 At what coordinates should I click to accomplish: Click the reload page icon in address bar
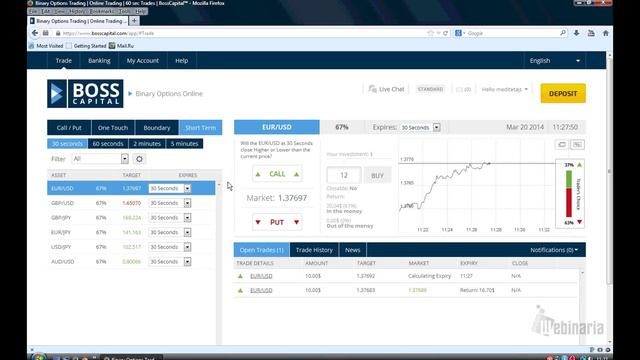tap(445, 33)
